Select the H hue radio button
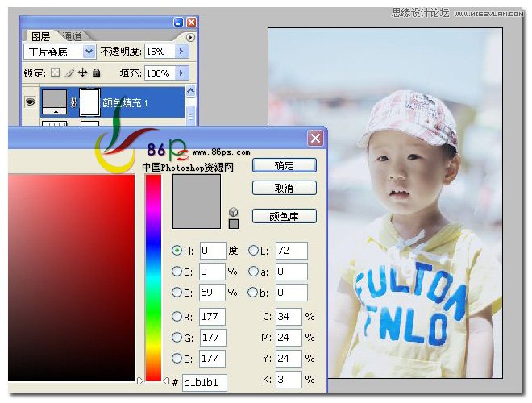The height and width of the screenshot is (403, 532). pyautogui.click(x=177, y=251)
